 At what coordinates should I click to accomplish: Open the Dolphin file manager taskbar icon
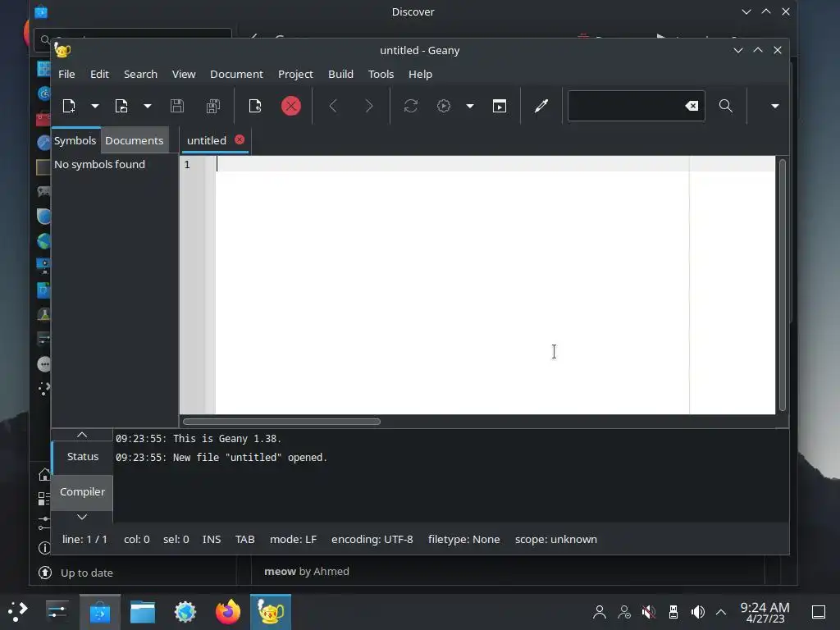pyautogui.click(x=143, y=612)
